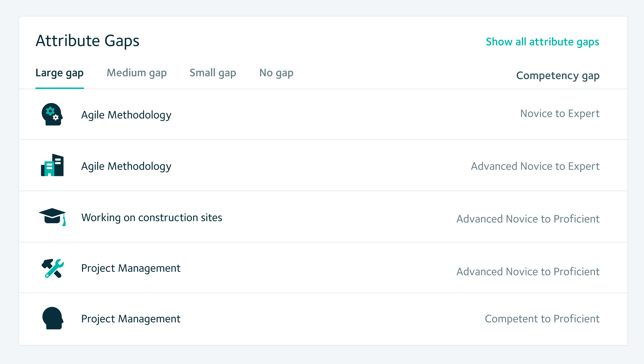Click the Attribute Gaps heading

point(87,41)
